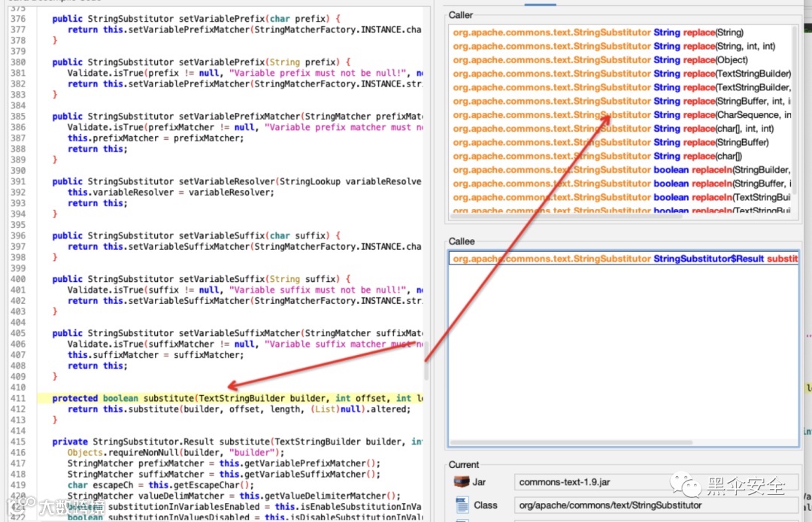The image size is (812, 522).
Task: Click line 415 private StringSubstitutor.Result substitute
Action: click(x=237, y=442)
